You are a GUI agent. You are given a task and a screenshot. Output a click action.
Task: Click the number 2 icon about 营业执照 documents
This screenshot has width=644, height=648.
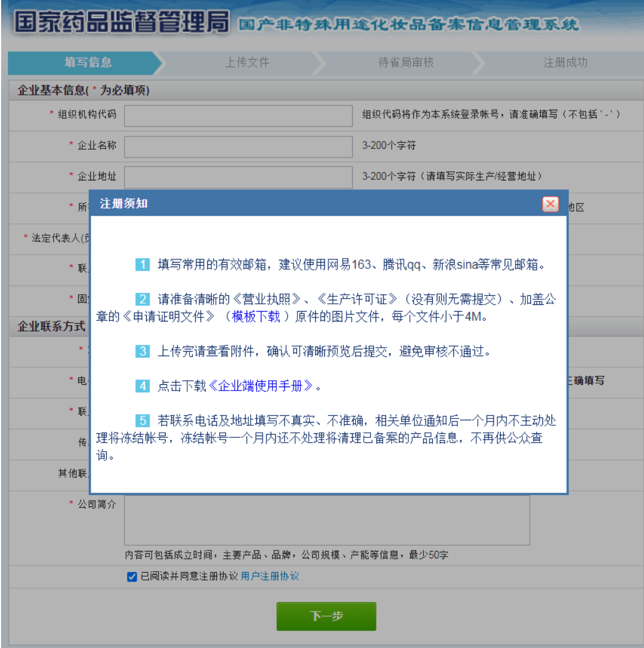point(142,299)
